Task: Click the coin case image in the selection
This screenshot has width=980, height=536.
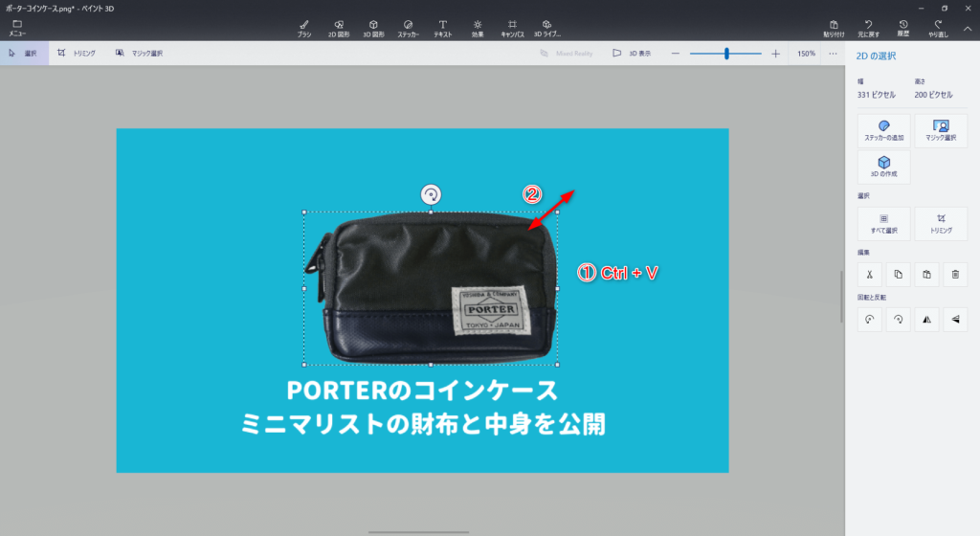Action: point(431,288)
